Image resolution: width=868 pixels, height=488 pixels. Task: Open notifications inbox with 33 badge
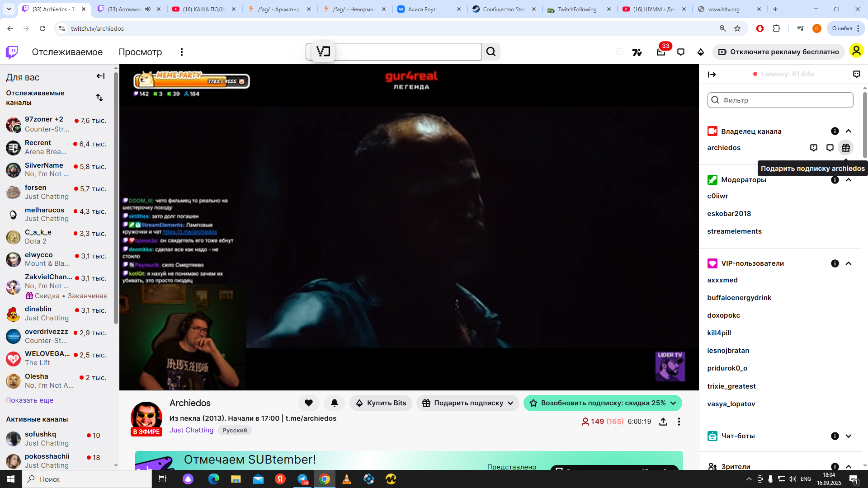[x=661, y=52]
